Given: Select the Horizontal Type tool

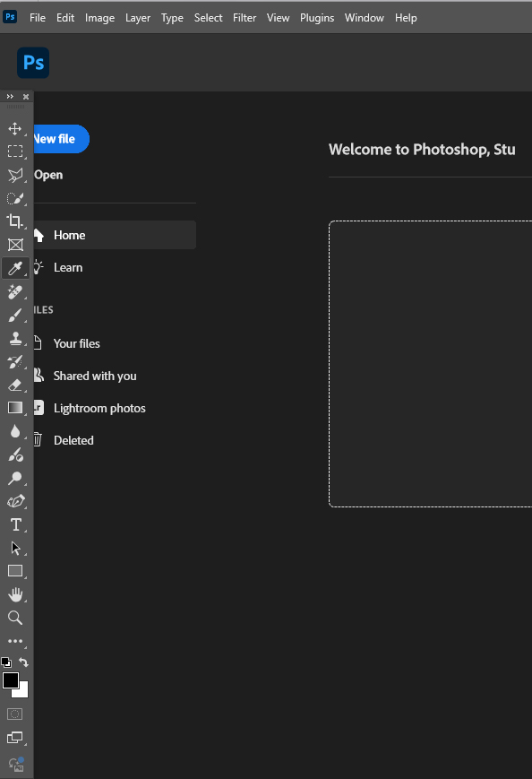Looking at the screenshot, I should tap(14, 524).
